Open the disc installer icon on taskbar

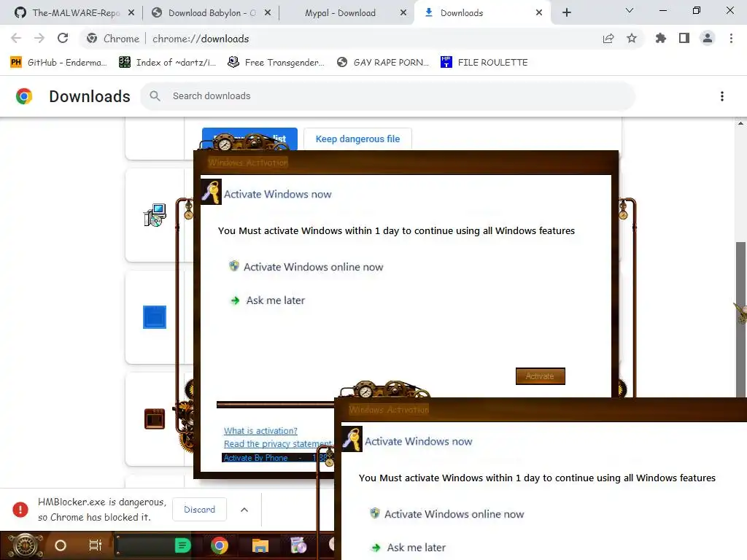(298, 545)
